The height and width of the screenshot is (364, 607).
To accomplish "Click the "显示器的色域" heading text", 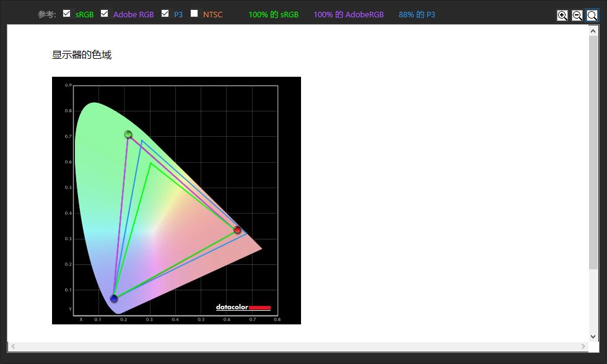I will (x=82, y=55).
